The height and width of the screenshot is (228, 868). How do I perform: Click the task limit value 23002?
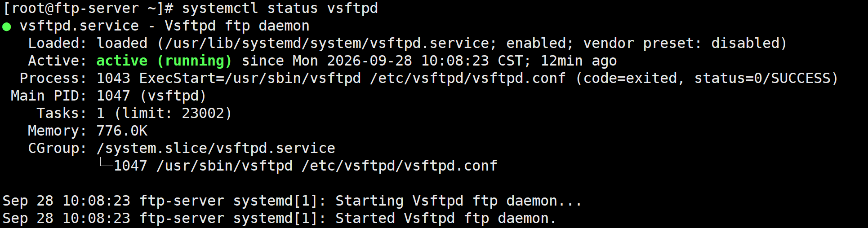(203, 114)
